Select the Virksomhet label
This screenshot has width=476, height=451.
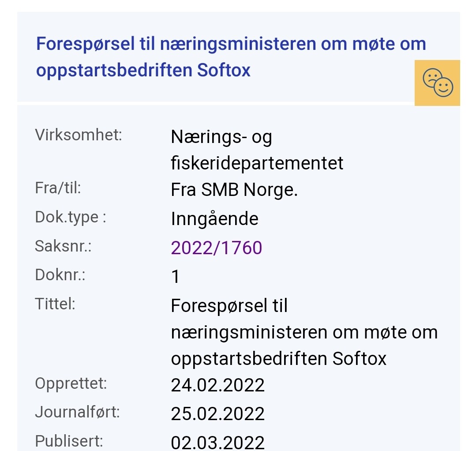79,135
